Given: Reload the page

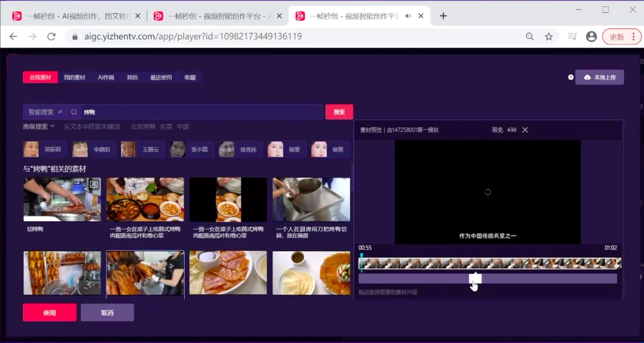Looking at the screenshot, I should (51, 37).
